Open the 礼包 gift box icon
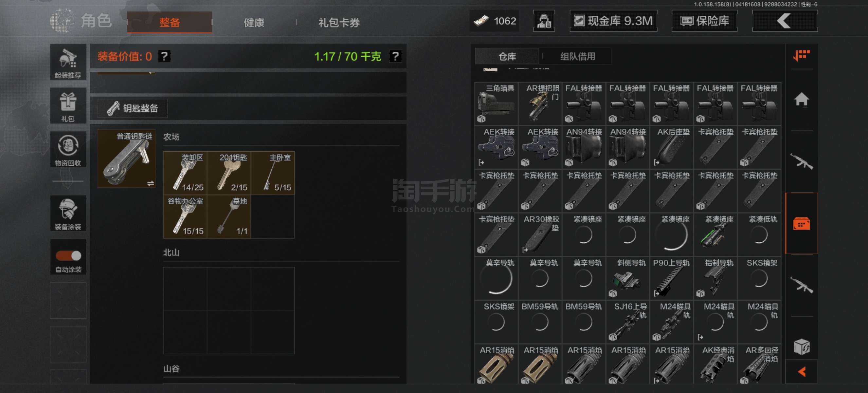Image resolution: width=868 pixels, height=393 pixels. pos(68,106)
